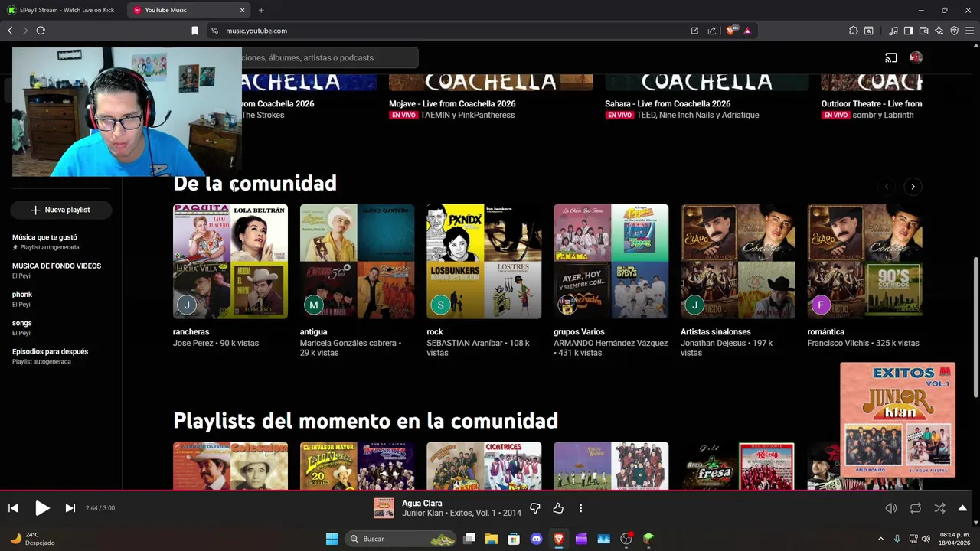This screenshot has height=551, width=980.
Task: Click the YouTube Music search field
Action: (329, 57)
